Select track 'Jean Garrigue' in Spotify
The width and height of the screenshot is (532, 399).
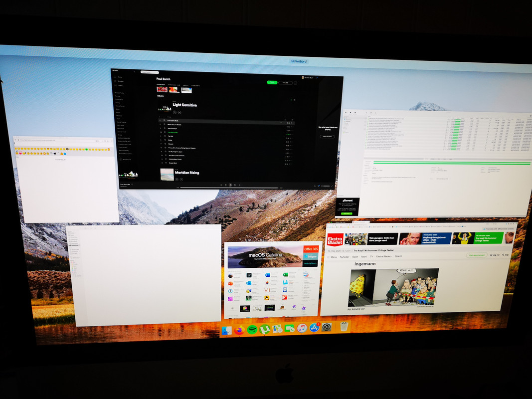(x=172, y=129)
